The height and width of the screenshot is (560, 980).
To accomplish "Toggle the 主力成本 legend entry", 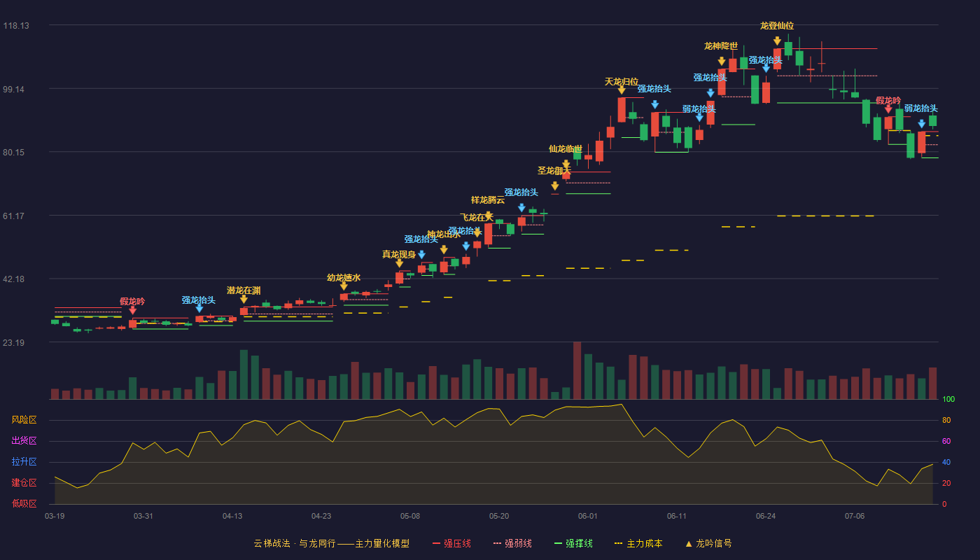I will pyautogui.click(x=638, y=543).
